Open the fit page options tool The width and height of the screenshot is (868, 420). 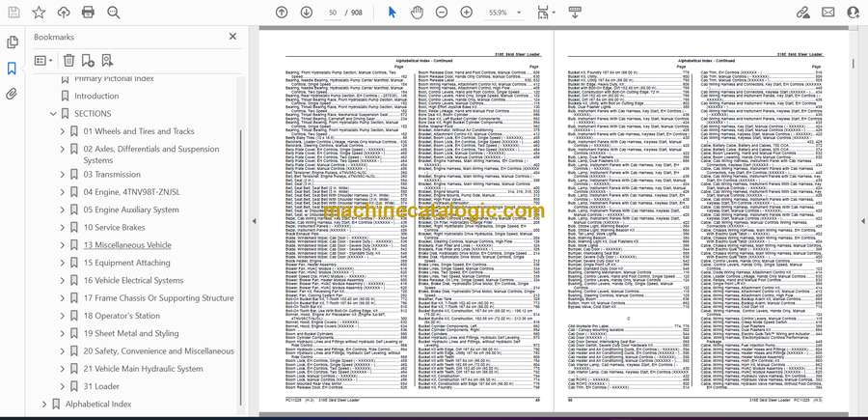(546, 13)
